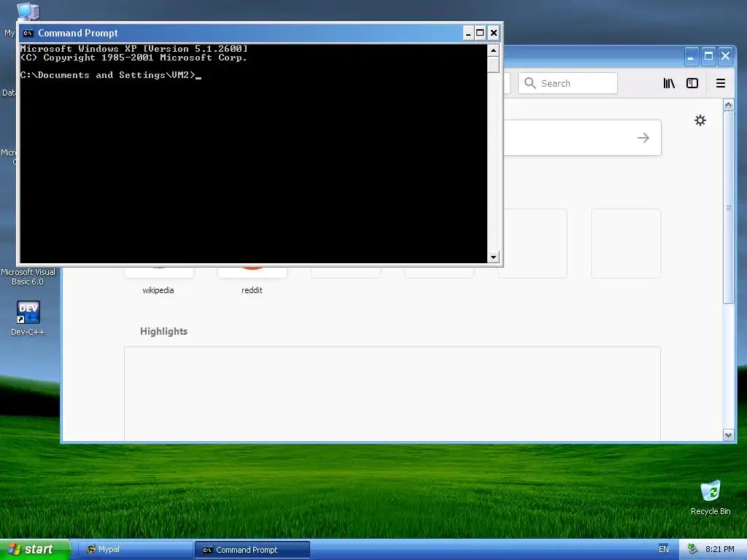Click the Command Prompt scrollbar thumb
The width and height of the screenshot is (747, 560).
click(493, 64)
